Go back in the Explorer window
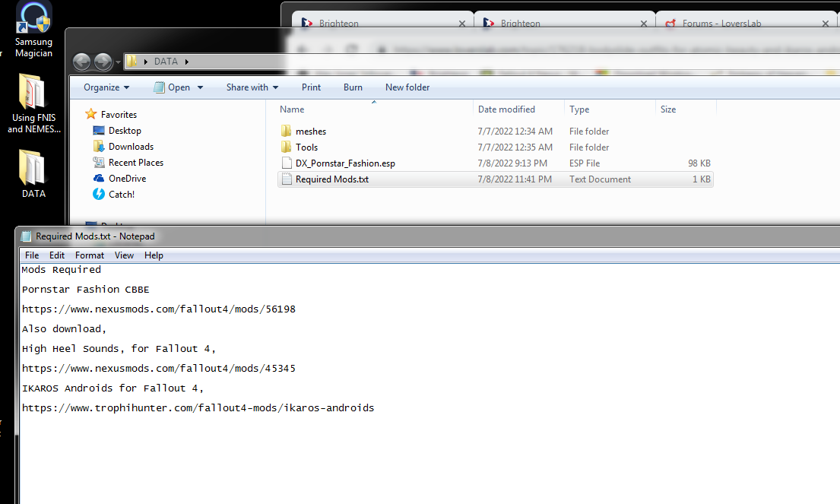 (81, 62)
